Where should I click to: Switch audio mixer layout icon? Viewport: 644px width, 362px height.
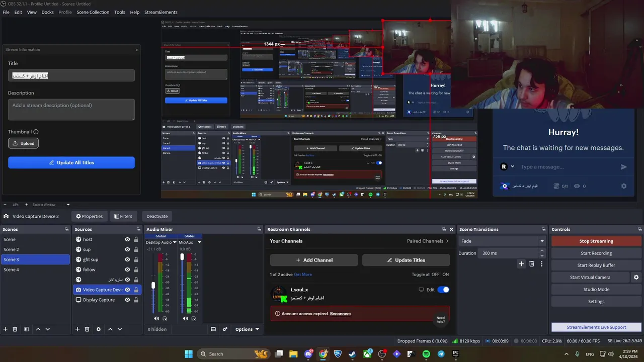pos(213,329)
